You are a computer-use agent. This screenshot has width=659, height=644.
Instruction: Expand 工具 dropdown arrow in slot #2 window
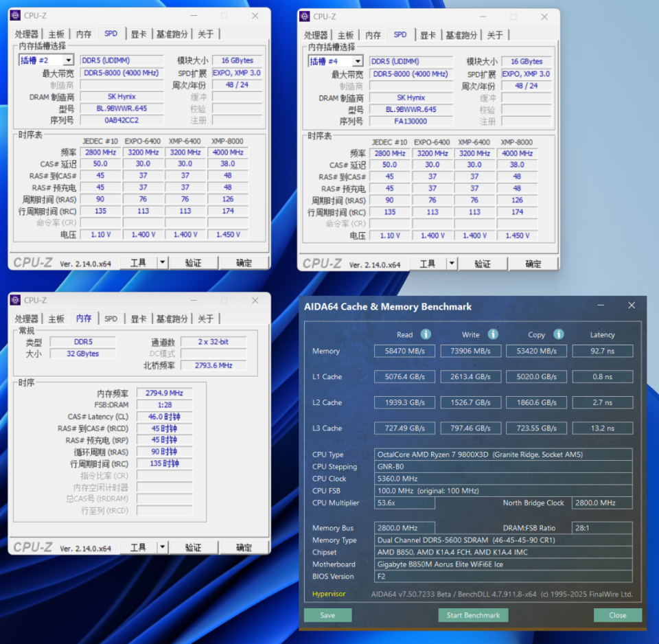tap(162, 263)
